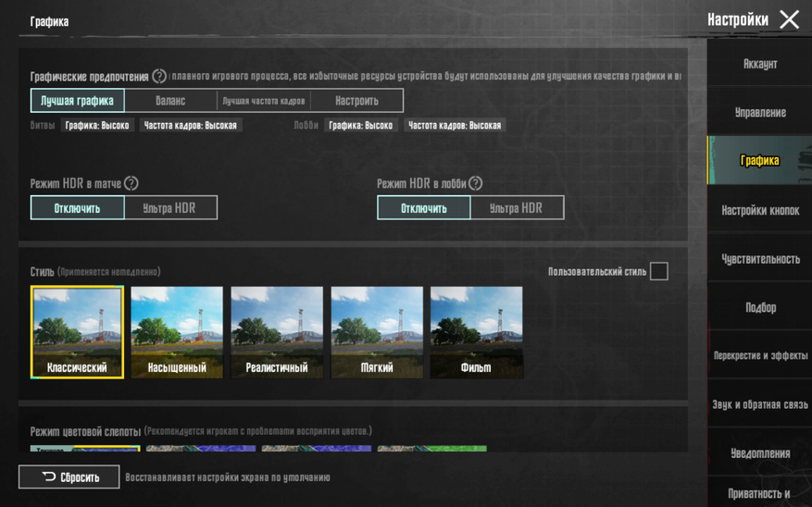Set lobby HDR mode to Отключить
Screen dimensions: 812x507
[x=424, y=208]
